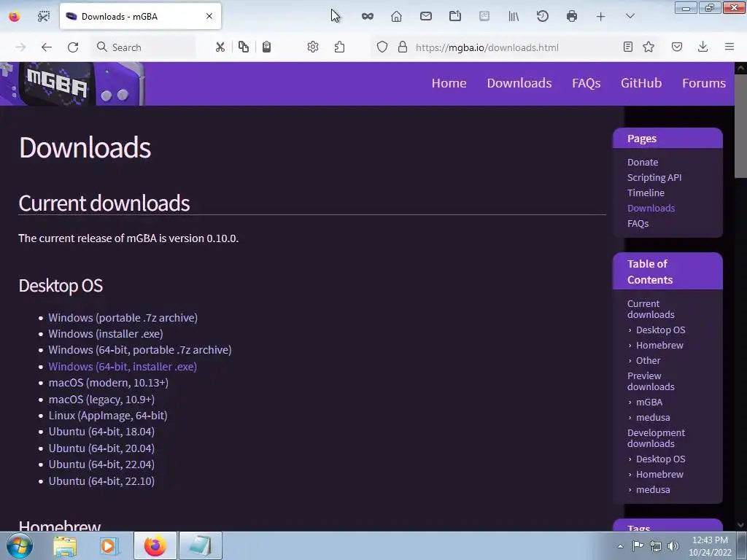Open GitHub in the purple site navigation
Viewport: 747px width, 560px height.
pyautogui.click(x=641, y=83)
